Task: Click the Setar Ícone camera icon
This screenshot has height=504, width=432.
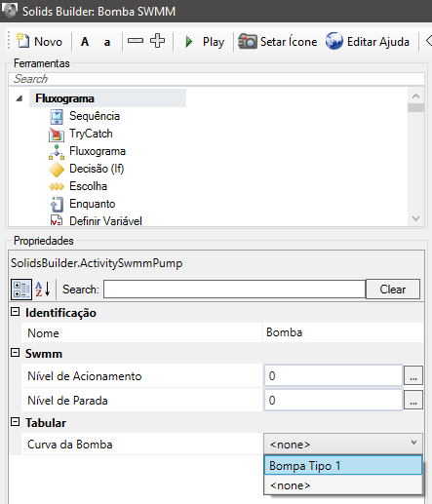Action: tap(248, 41)
